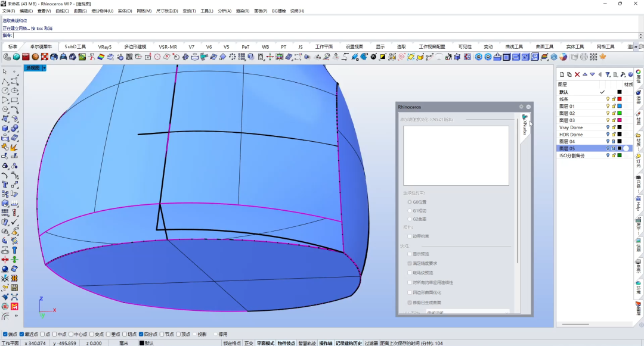Disable the 最近点 osnap checkbox

pyautogui.click(x=22, y=335)
